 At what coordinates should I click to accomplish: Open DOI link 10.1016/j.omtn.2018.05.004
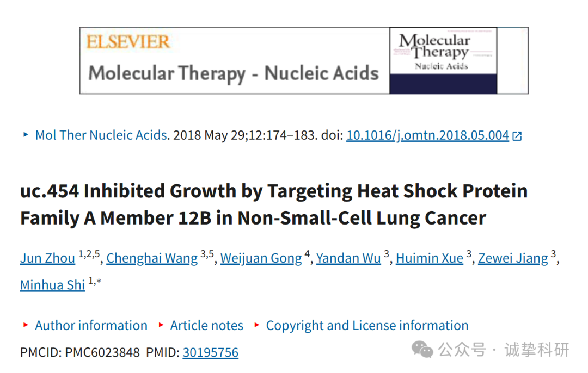coord(427,135)
